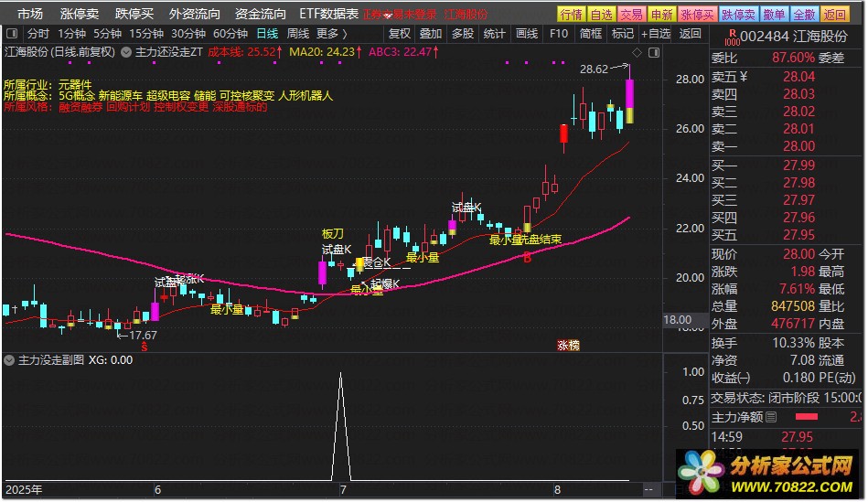Click the pink 涨停买 button
Image resolution: width=868 pixels, height=502 pixels.
(x=698, y=15)
